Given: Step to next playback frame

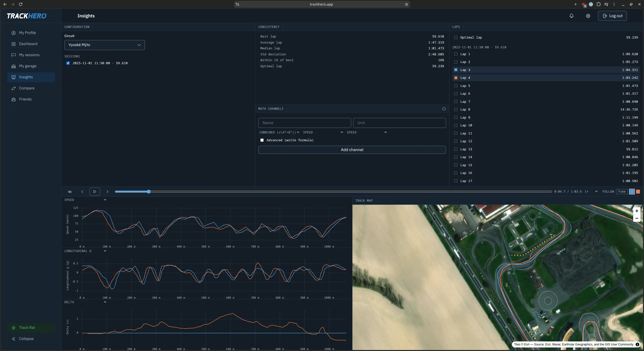Looking at the screenshot, I should (x=107, y=192).
